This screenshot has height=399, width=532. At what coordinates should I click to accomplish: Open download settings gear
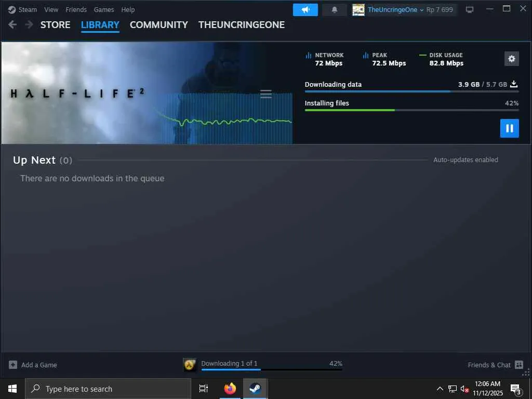pyautogui.click(x=512, y=59)
